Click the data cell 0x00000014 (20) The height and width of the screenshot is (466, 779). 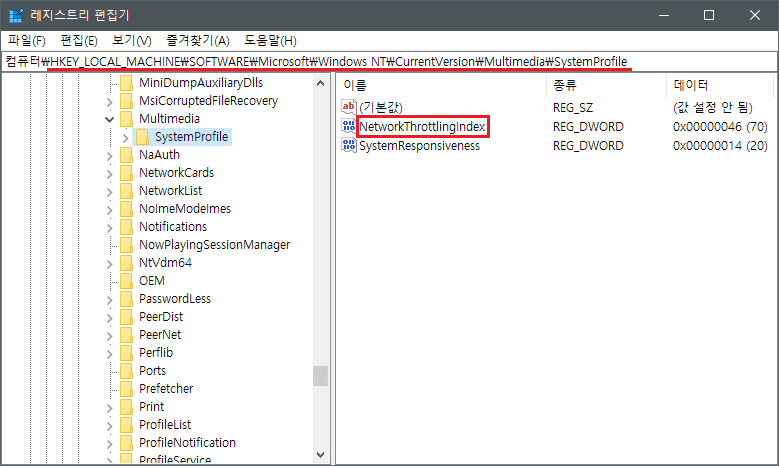point(720,146)
